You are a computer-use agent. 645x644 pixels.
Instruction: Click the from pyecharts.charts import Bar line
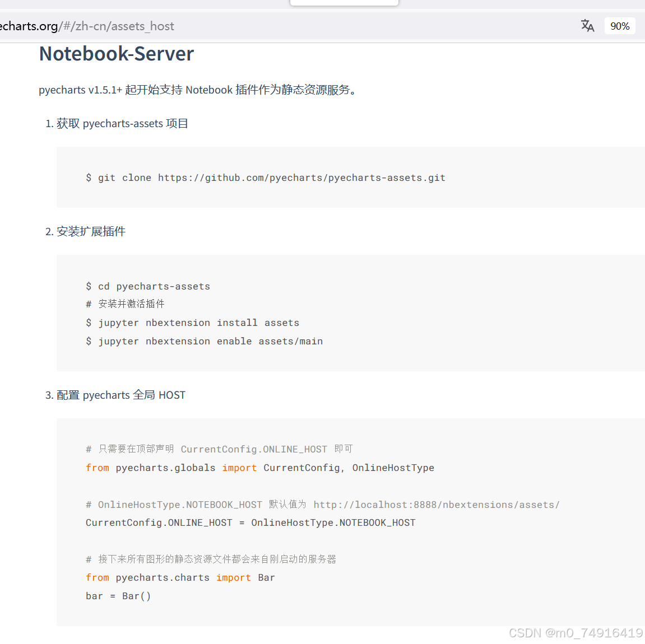pos(179,577)
